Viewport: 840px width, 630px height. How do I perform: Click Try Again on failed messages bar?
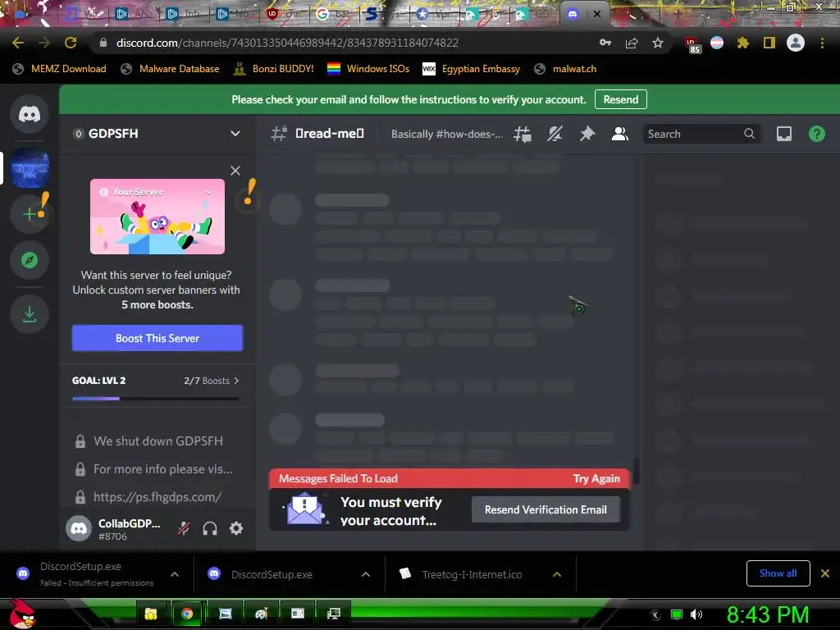coord(596,478)
